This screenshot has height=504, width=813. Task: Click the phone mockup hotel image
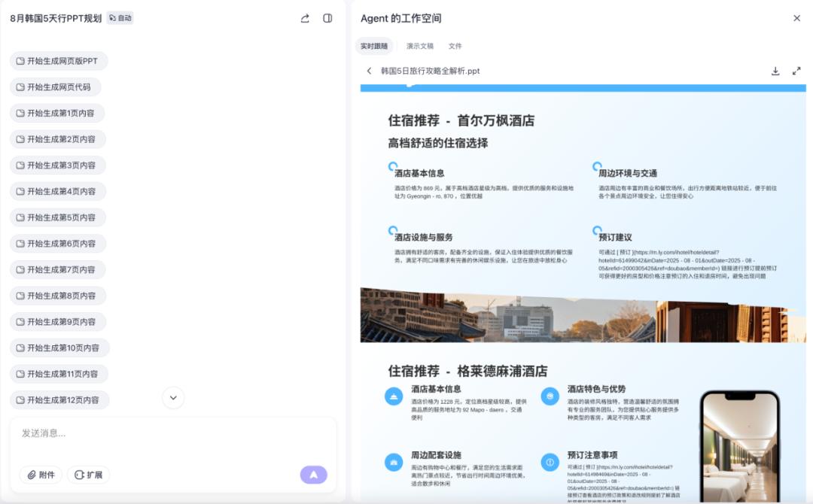(x=739, y=448)
